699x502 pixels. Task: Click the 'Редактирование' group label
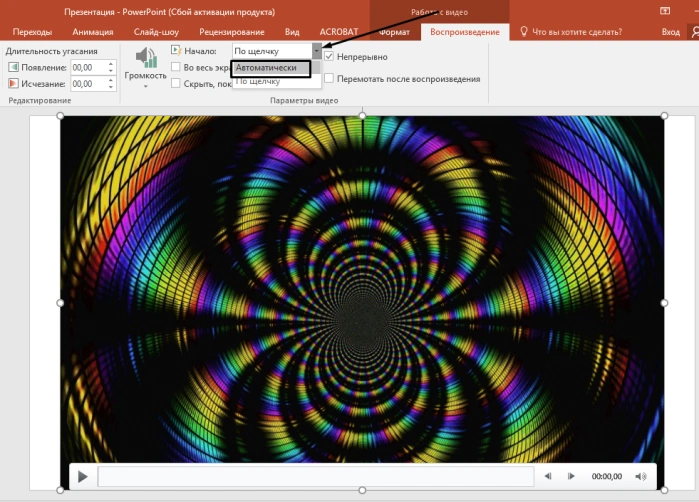coord(40,100)
